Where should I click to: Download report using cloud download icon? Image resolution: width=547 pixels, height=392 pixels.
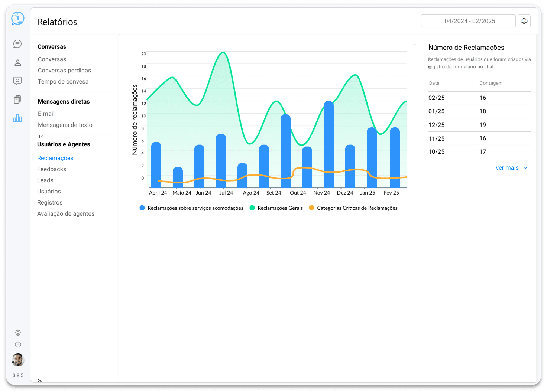[524, 21]
